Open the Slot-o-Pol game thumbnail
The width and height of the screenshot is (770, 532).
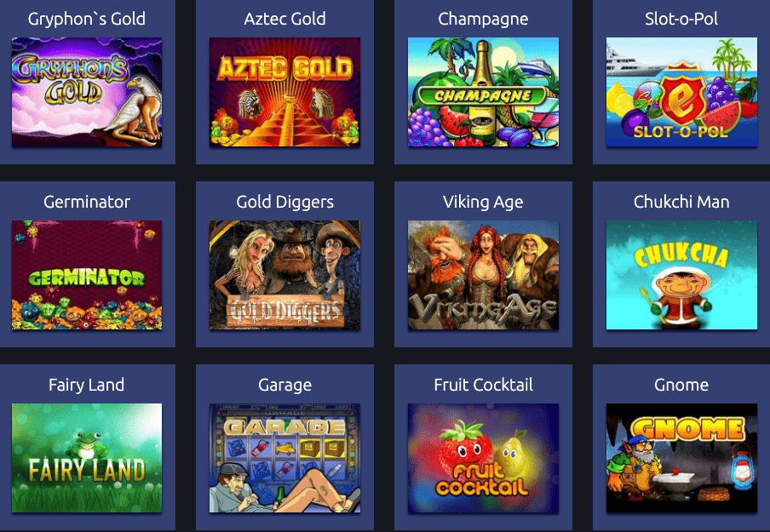[x=681, y=92]
